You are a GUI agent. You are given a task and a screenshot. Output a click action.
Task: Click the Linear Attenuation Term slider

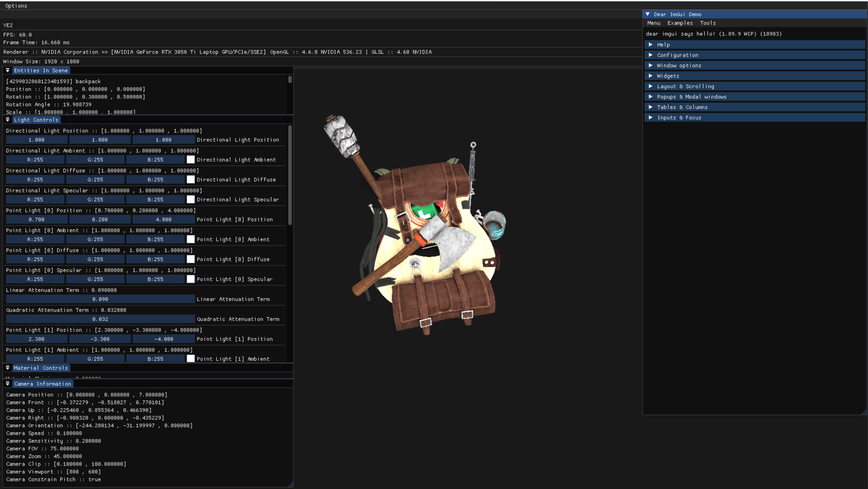pos(99,299)
